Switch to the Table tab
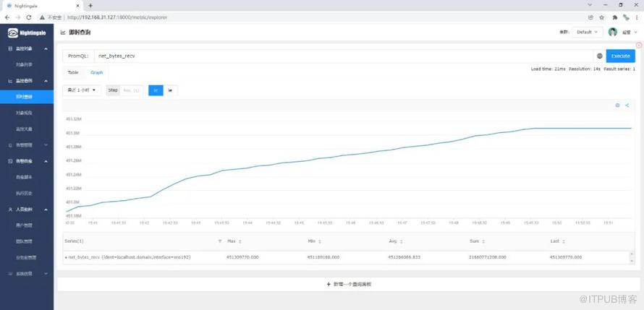The image size is (644, 310). coord(73,72)
